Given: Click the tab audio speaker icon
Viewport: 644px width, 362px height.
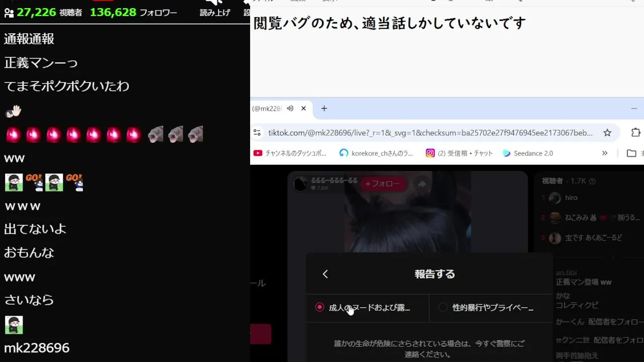Looking at the screenshot, I should click(x=290, y=109).
